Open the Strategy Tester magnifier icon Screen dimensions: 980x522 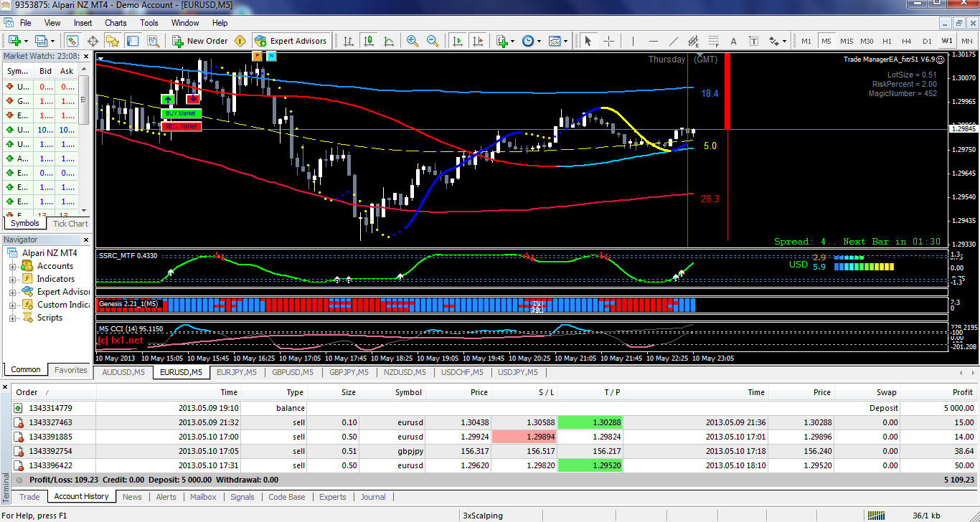click(153, 41)
